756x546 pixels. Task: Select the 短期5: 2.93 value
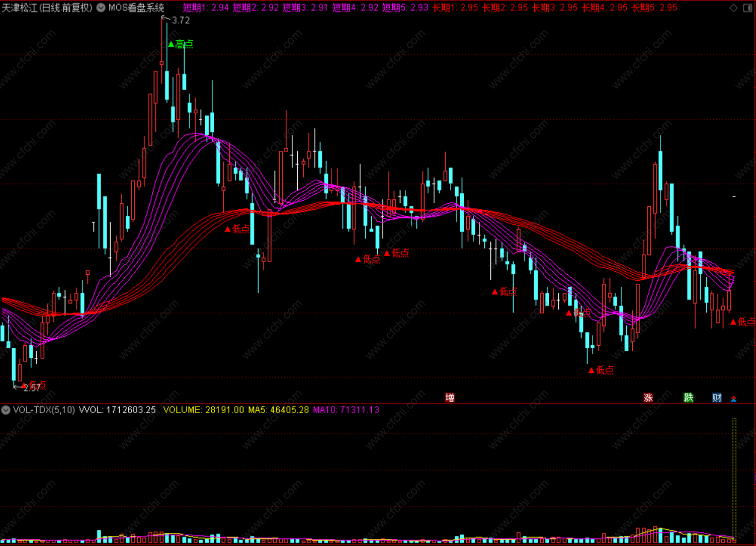pyautogui.click(x=405, y=8)
